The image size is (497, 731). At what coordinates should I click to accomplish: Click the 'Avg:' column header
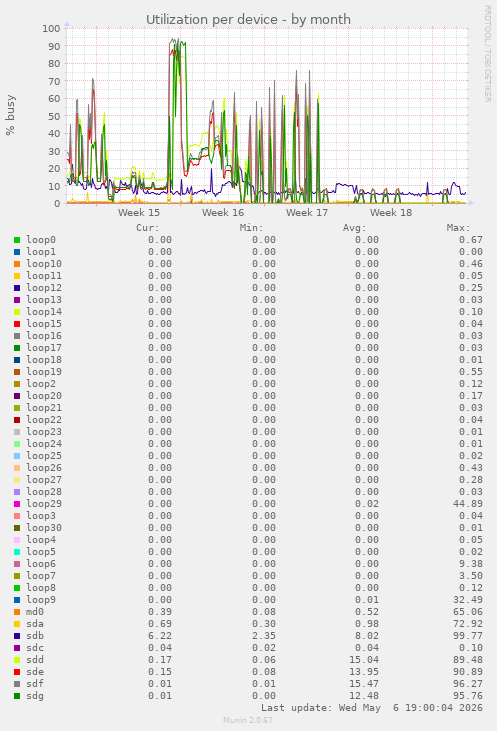click(355, 228)
